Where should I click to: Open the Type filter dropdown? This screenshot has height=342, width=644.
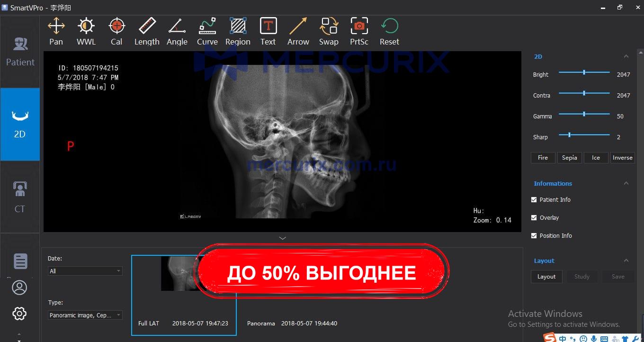(85, 315)
